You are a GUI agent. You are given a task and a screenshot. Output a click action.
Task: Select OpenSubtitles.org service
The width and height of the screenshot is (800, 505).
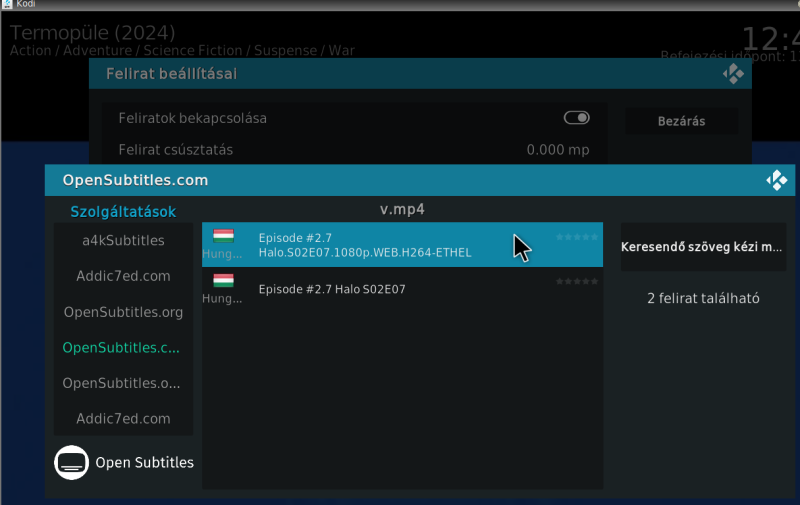pyautogui.click(x=123, y=312)
